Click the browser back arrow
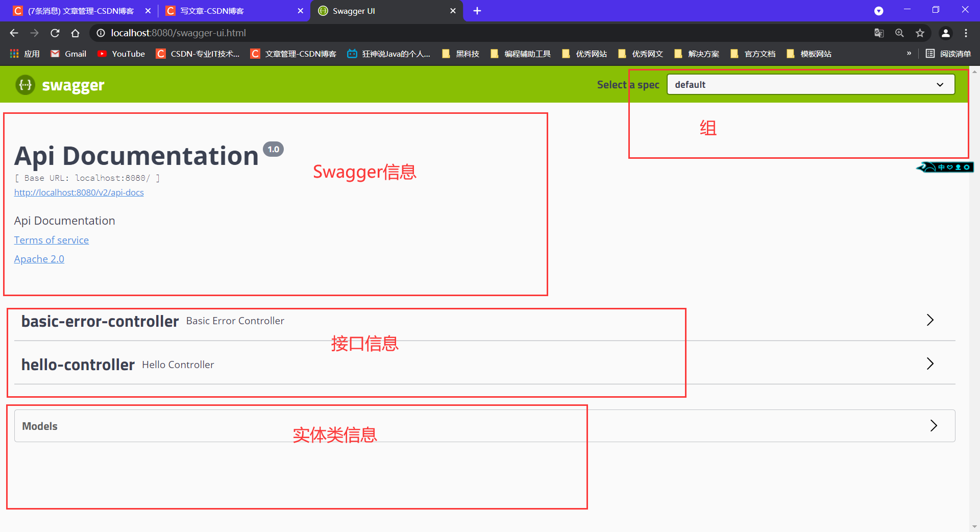The width and height of the screenshot is (980, 532). (13, 33)
